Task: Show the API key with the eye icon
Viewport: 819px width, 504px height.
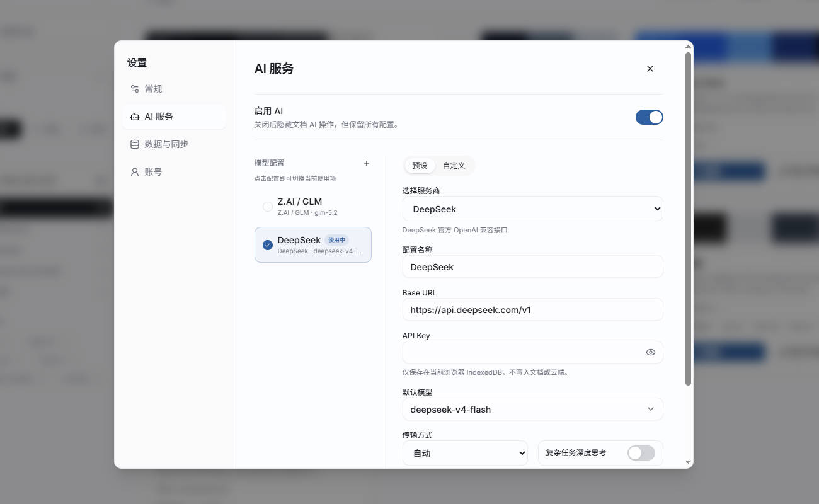Action: [x=651, y=352]
